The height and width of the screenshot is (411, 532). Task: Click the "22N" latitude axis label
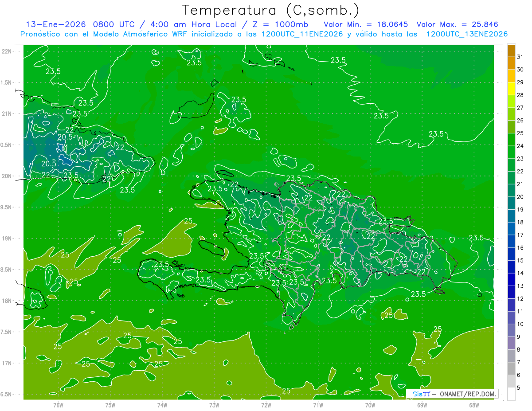7,51
